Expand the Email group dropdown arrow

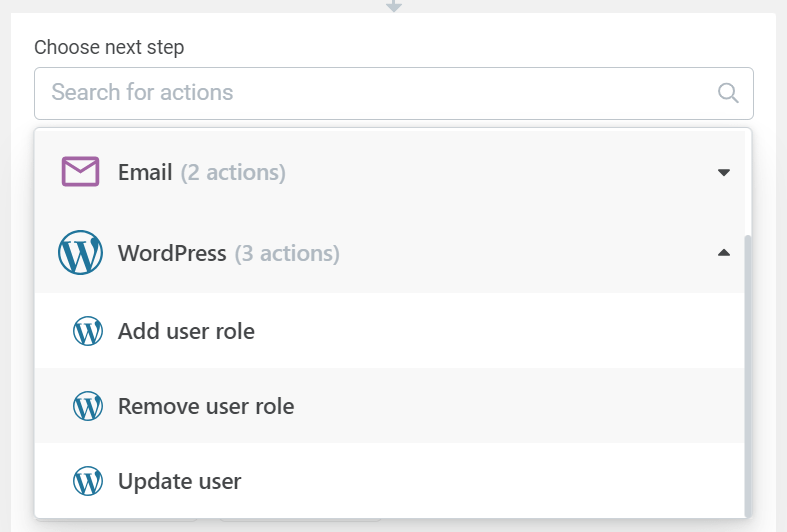tap(724, 173)
